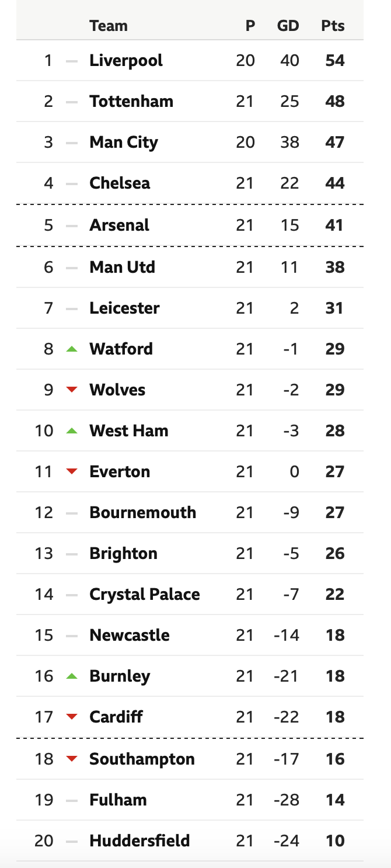
Task: Click Liverpool's 54 points value
Action: coord(335,61)
